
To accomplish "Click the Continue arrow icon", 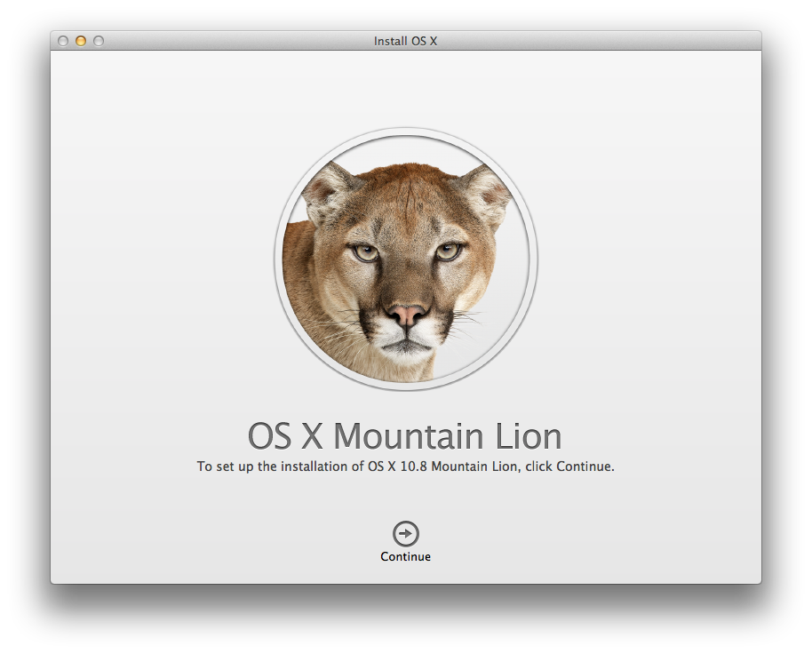I will click(x=405, y=533).
